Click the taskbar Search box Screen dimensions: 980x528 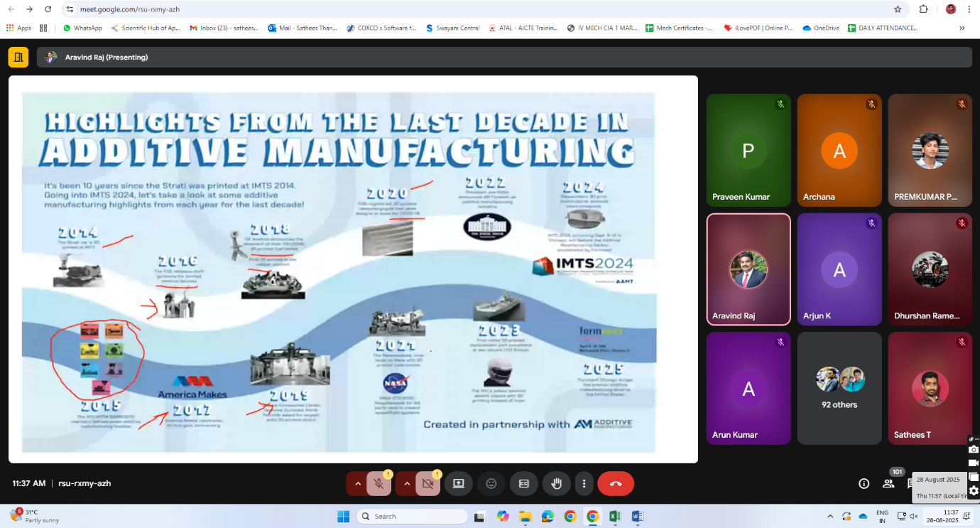(x=412, y=516)
